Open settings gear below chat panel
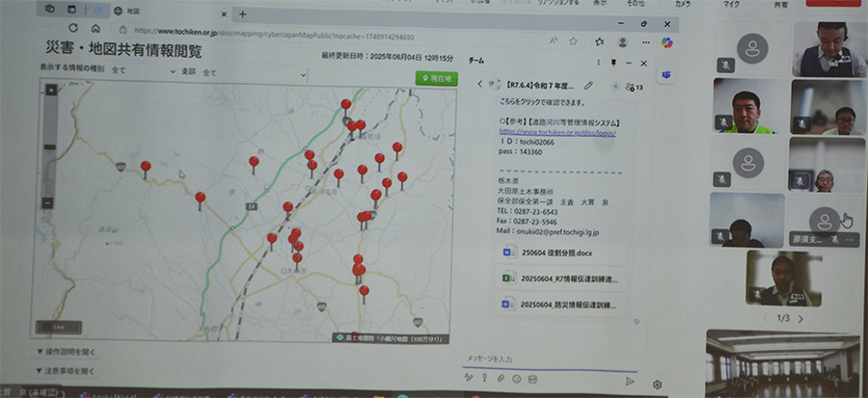This screenshot has height=398, width=868. click(x=657, y=385)
